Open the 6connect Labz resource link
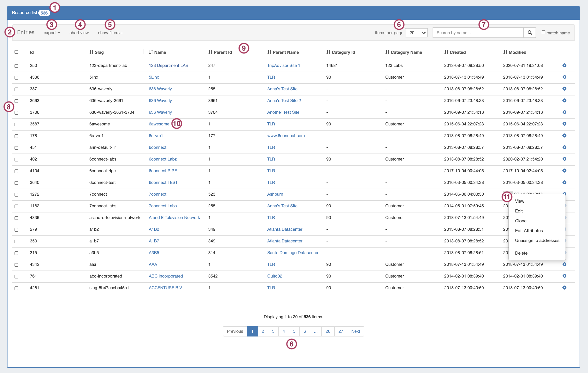 coord(162,159)
